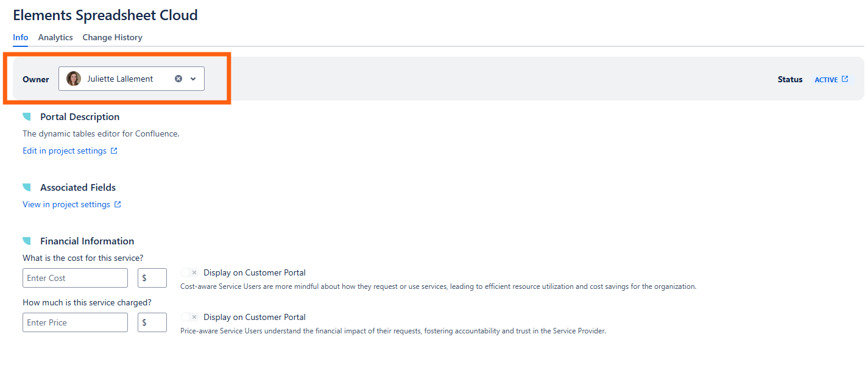Enable Display on Customer Portal for price
The width and height of the screenshot is (868, 373).
(190, 318)
